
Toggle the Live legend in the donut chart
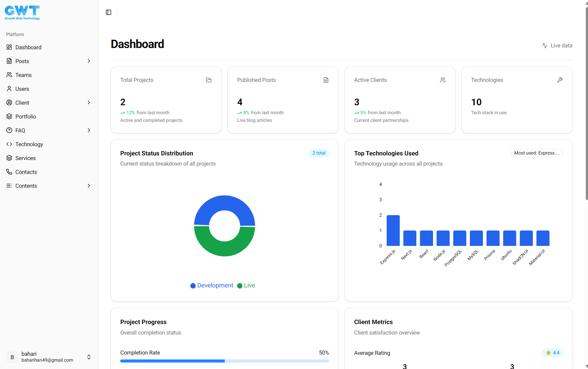(246, 286)
